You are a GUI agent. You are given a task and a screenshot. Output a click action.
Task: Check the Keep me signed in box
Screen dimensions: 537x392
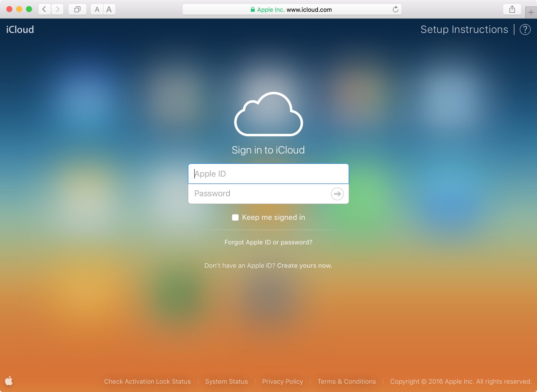(235, 217)
